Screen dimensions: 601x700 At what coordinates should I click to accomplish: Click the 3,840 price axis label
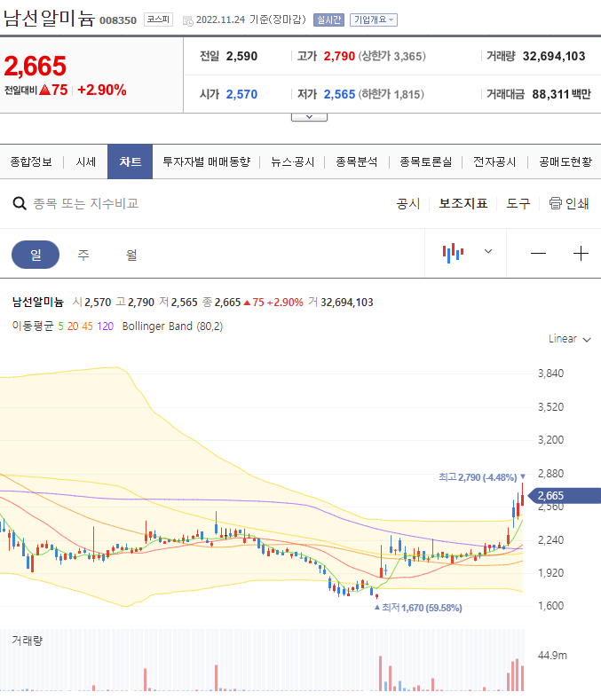[x=550, y=374]
